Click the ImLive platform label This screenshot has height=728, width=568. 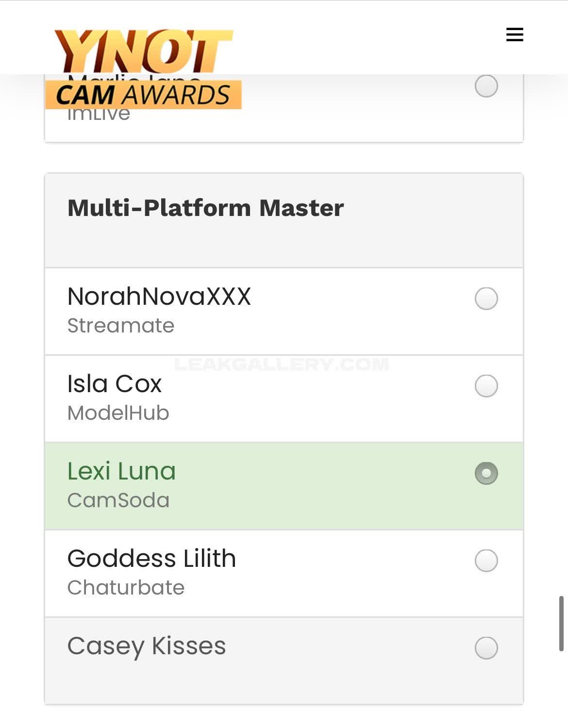point(99,116)
